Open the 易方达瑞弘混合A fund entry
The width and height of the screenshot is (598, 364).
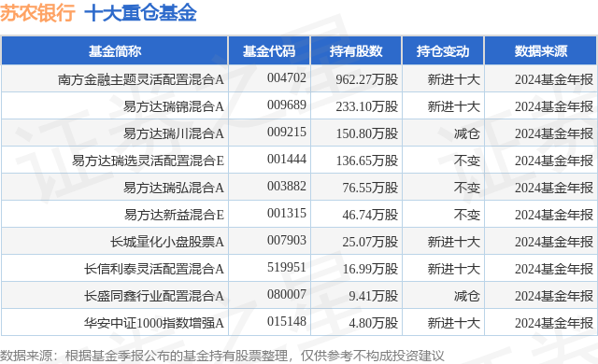174,188
